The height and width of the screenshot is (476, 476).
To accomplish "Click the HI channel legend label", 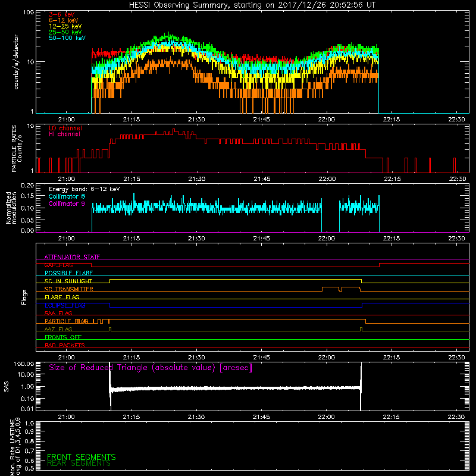I will [x=65, y=134].
